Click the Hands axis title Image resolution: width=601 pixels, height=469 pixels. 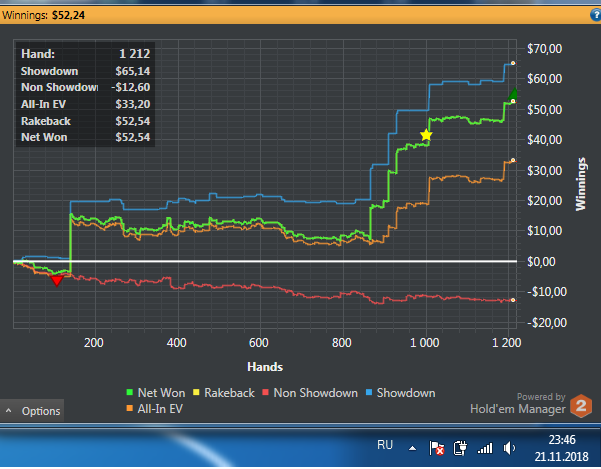coord(265,367)
